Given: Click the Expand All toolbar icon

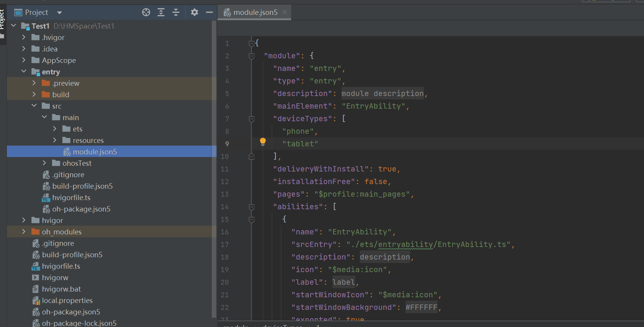Looking at the screenshot, I should click(x=161, y=12).
